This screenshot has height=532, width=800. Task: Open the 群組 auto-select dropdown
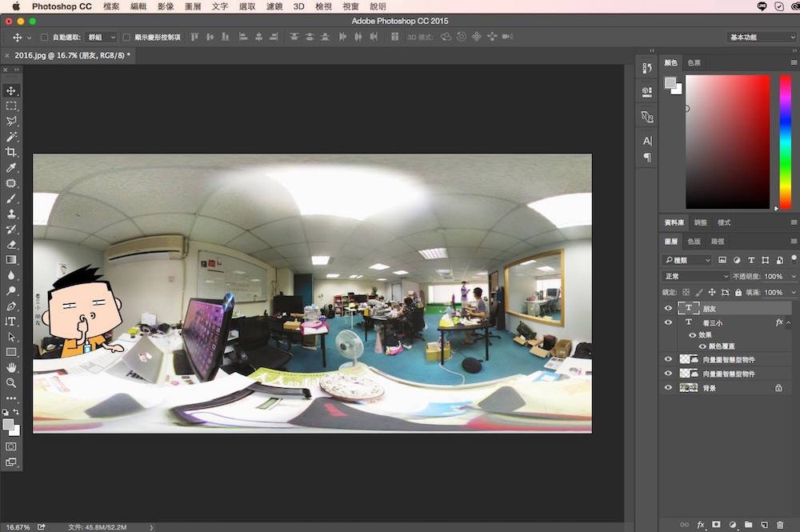coord(102,38)
